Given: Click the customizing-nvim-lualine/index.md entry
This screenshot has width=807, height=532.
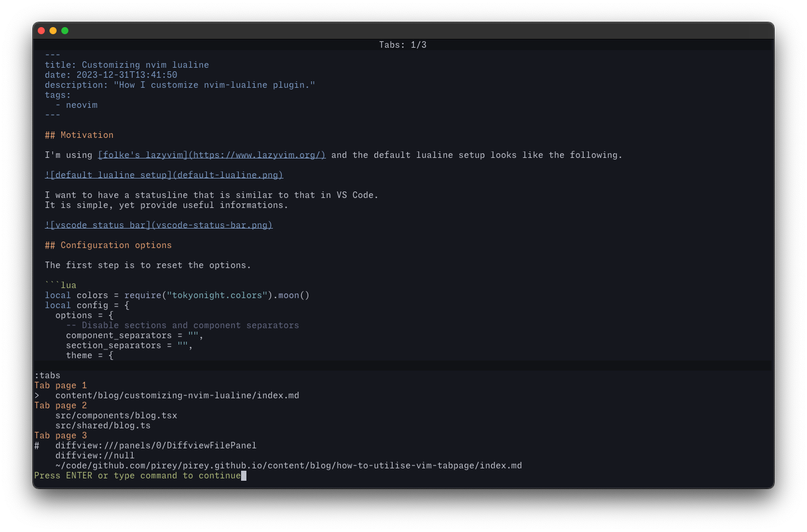Looking at the screenshot, I should point(177,395).
